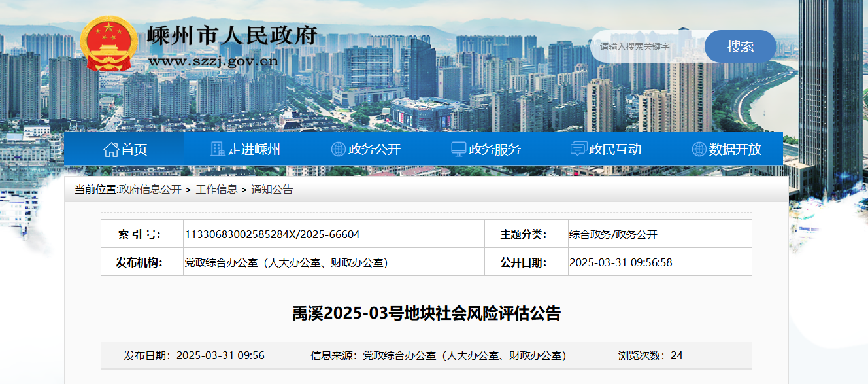This screenshot has width=868, height=384.
Task: Click the 发布机构 table header cell
Action: [142, 262]
